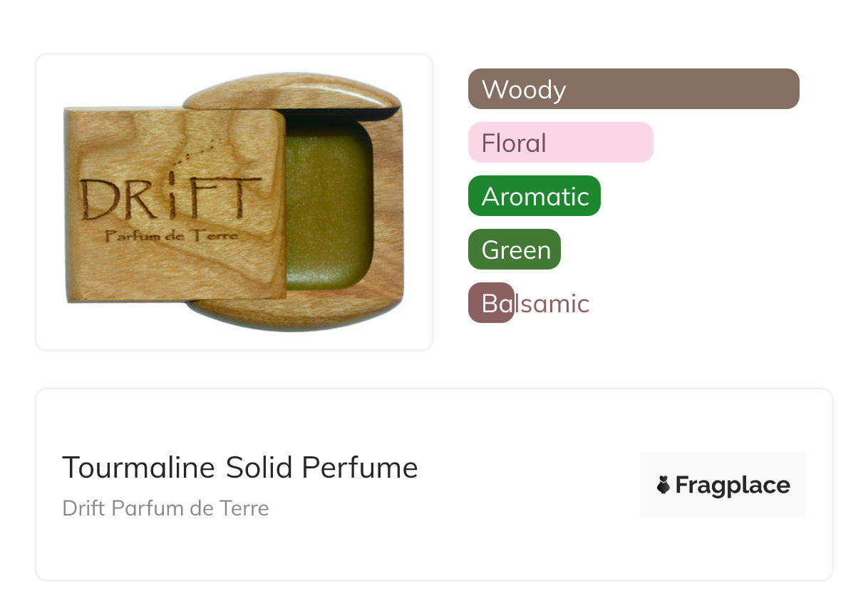
Task: Click the Fragplace perfume bottle icon
Action: (663, 486)
